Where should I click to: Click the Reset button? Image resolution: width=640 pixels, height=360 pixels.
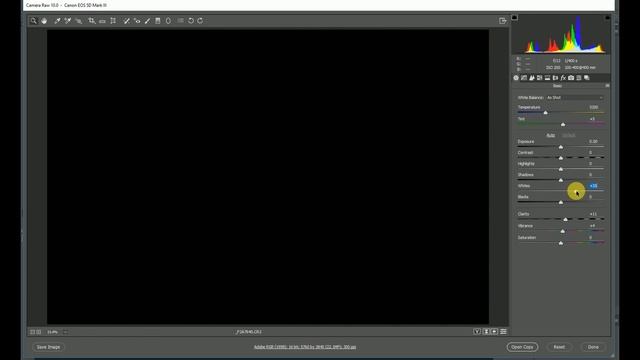[559, 347]
